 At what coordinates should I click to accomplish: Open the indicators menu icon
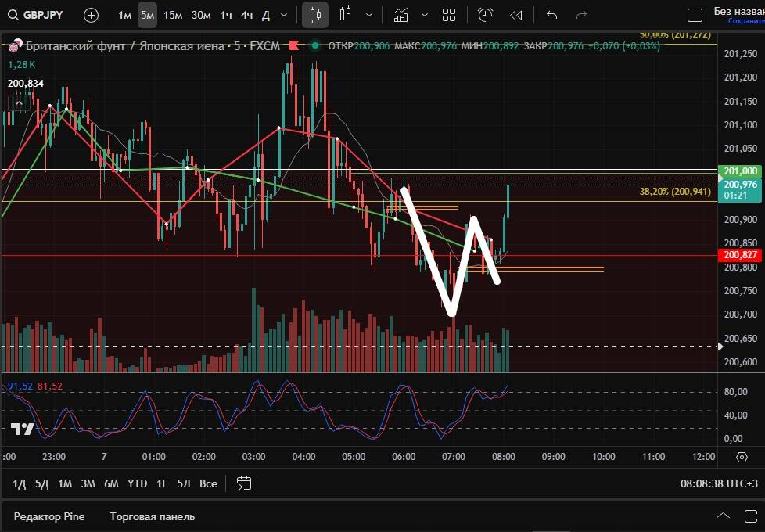coord(400,15)
